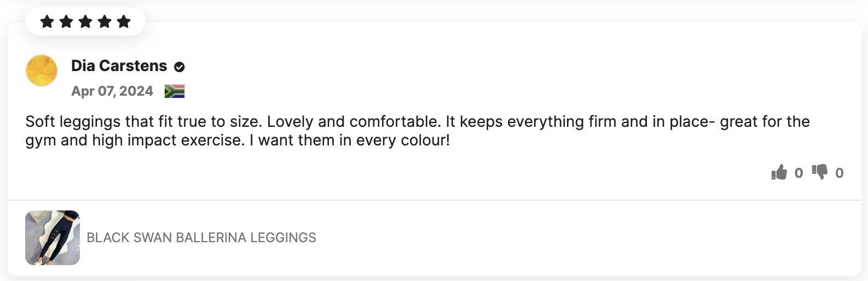Click the first star in the rating

point(47,22)
